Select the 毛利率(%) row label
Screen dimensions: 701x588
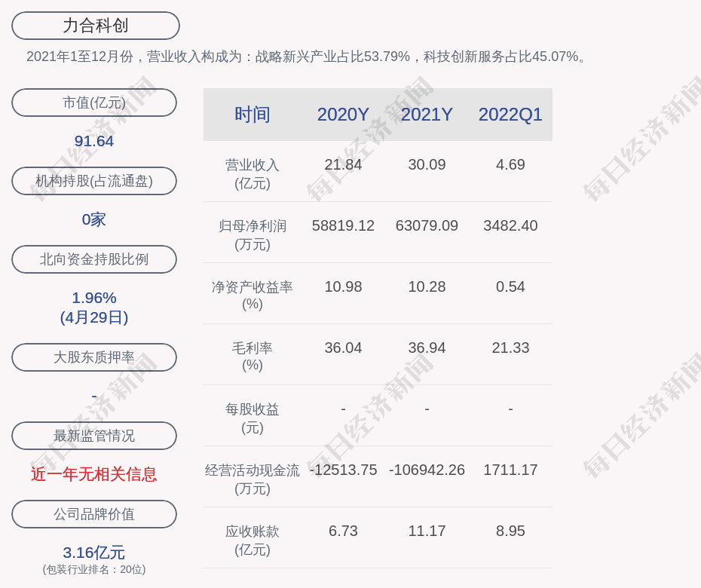point(253,357)
